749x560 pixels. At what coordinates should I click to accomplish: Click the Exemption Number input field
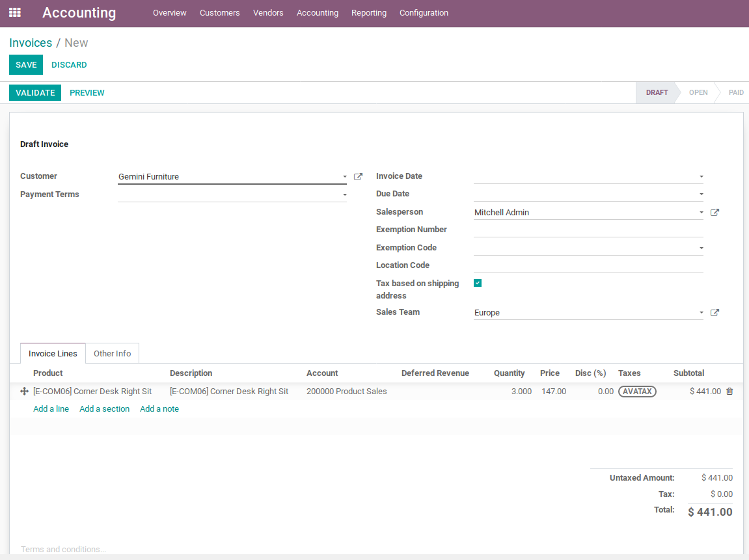[588, 230]
